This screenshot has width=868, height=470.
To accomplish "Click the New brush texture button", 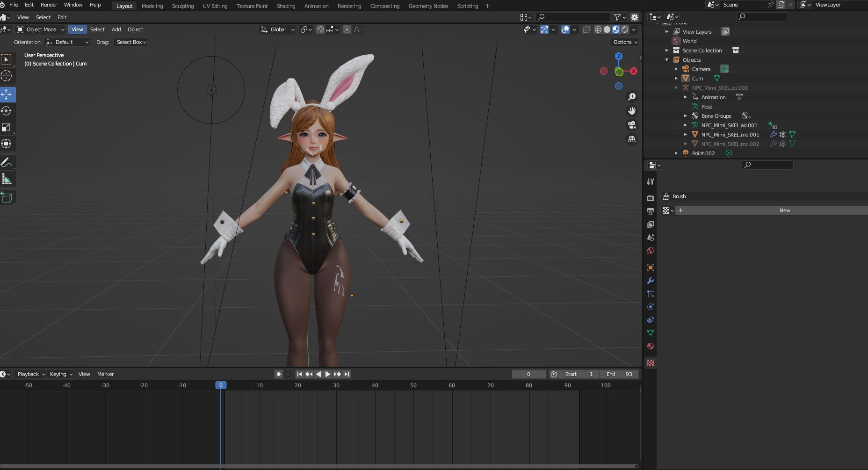I will (784, 210).
